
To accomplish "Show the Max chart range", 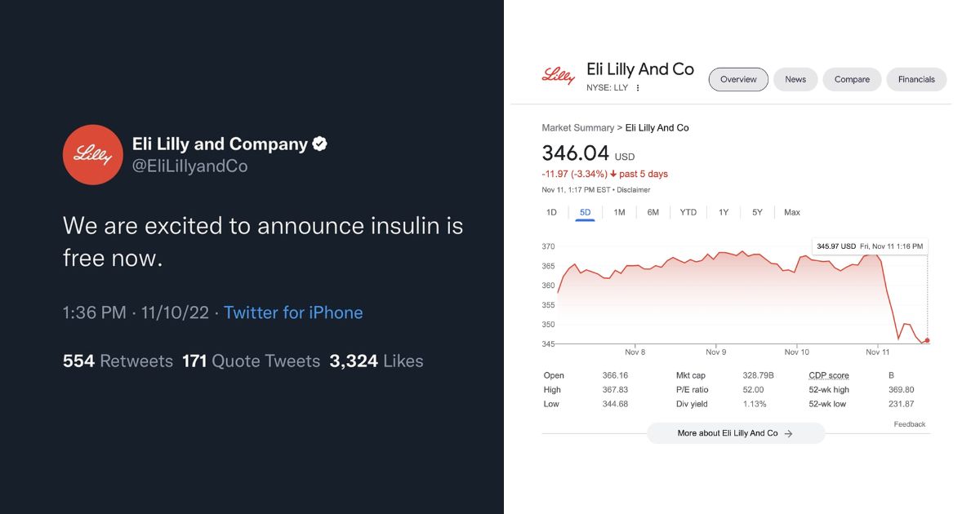I will [792, 212].
